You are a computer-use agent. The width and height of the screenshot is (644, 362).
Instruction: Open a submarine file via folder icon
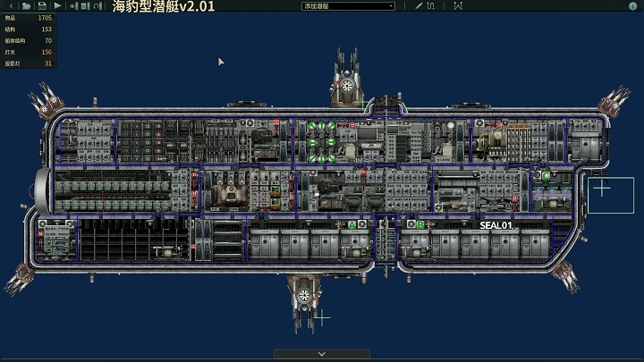(26, 5)
